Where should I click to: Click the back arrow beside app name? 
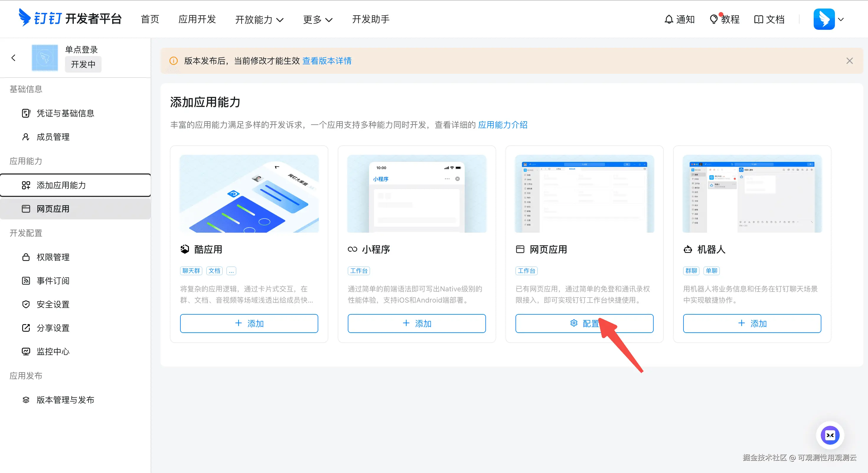point(14,58)
